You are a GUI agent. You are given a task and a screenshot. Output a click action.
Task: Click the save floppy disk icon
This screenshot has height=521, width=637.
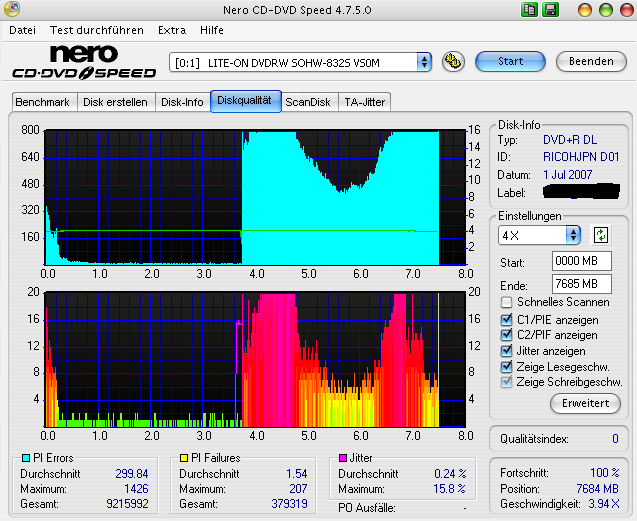click(x=550, y=9)
